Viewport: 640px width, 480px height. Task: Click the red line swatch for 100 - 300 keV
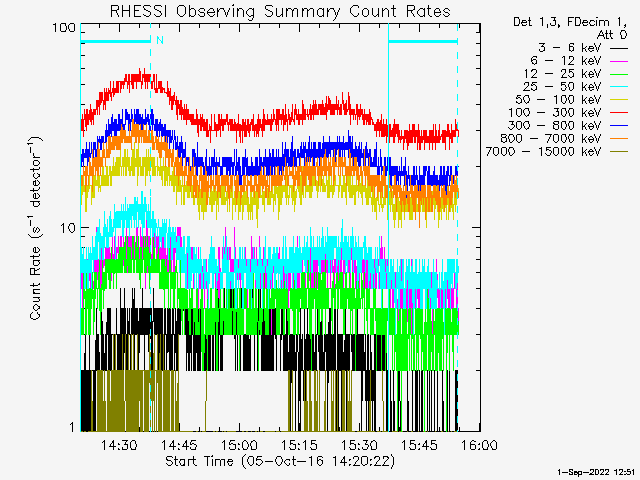(x=619, y=113)
